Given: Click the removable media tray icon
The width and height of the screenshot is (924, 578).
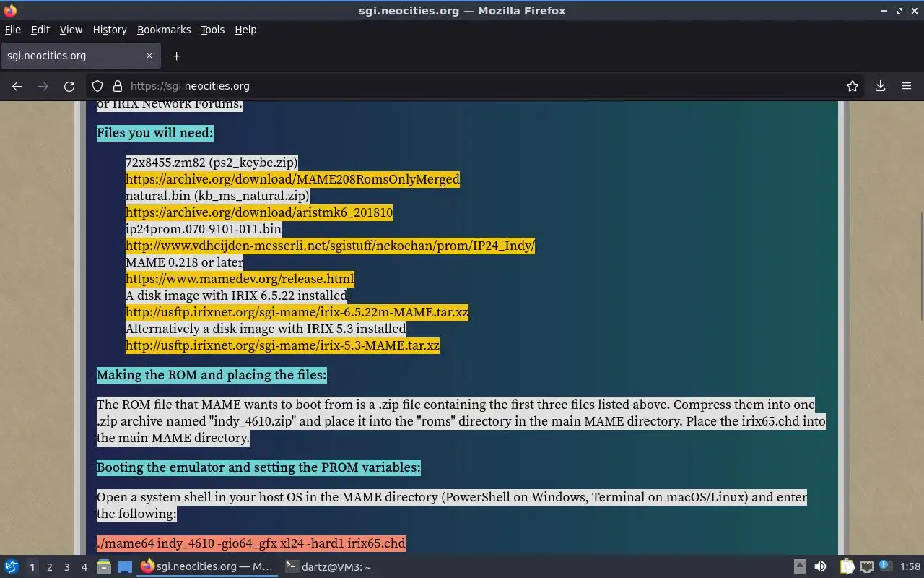Looking at the screenshot, I should (x=799, y=567).
